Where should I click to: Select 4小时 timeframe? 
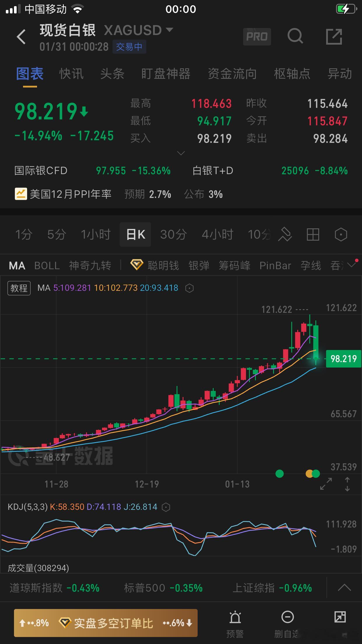(217, 235)
